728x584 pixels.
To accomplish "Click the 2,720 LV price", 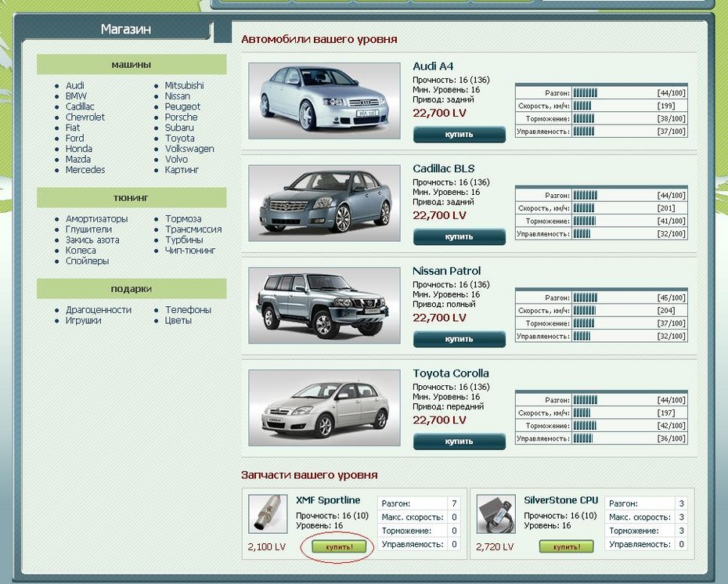I will point(495,547).
